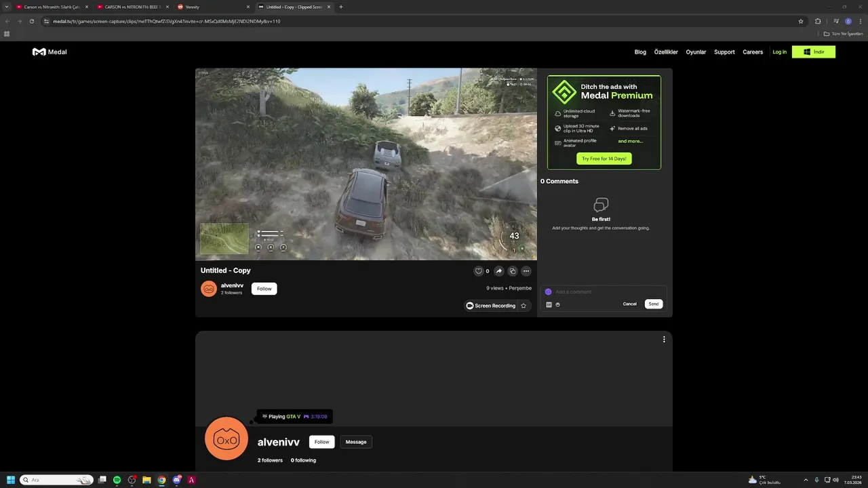
Task: Click the '2 followers' count in profile card
Action: [x=270, y=460]
